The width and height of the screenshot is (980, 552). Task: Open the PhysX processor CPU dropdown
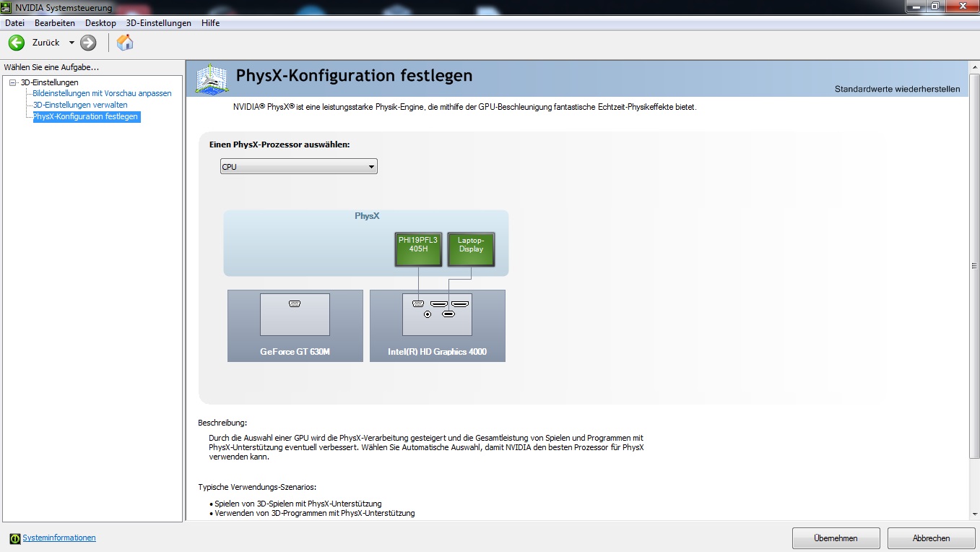298,167
